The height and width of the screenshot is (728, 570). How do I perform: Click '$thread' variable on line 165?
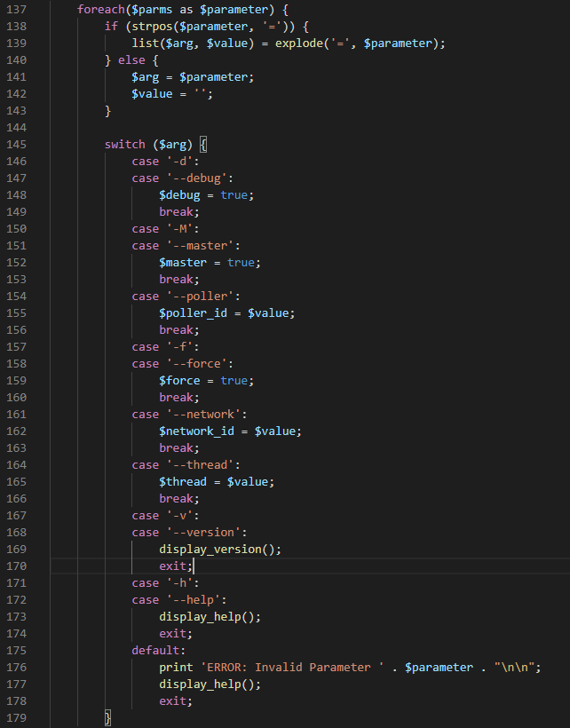click(x=183, y=482)
